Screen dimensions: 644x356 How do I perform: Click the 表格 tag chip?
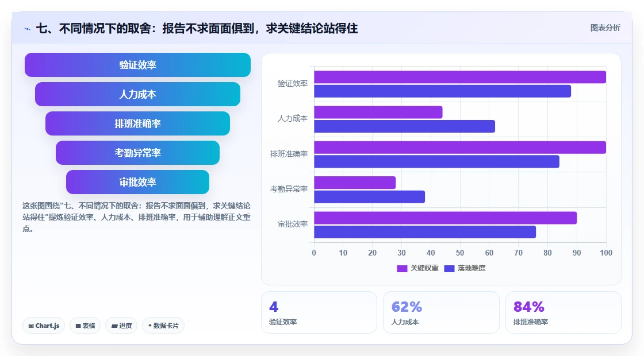click(x=85, y=326)
